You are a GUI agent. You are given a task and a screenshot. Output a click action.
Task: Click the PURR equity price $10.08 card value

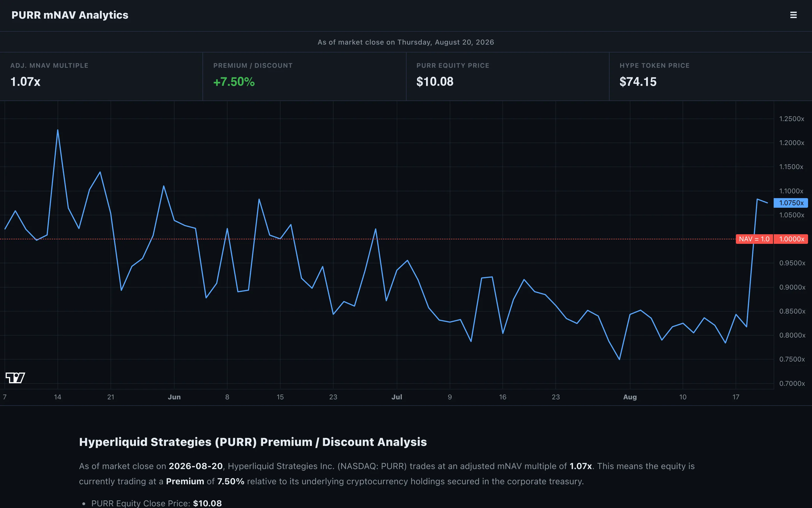(x=435, y=82)
